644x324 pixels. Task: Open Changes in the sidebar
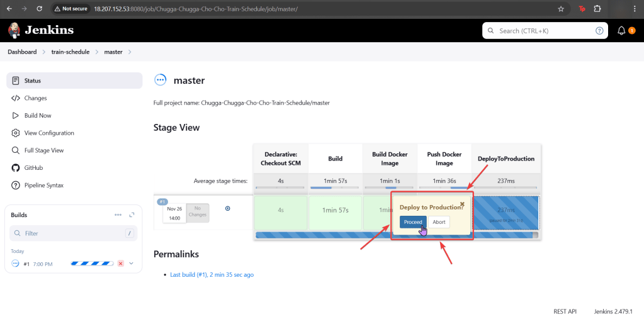tap(35, 98)
